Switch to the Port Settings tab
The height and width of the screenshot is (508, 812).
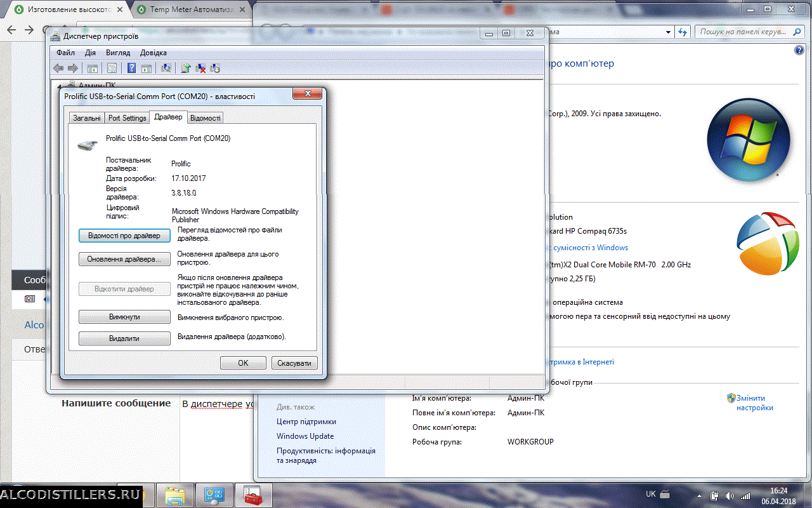pyautogui.click(x=127, y=118)
